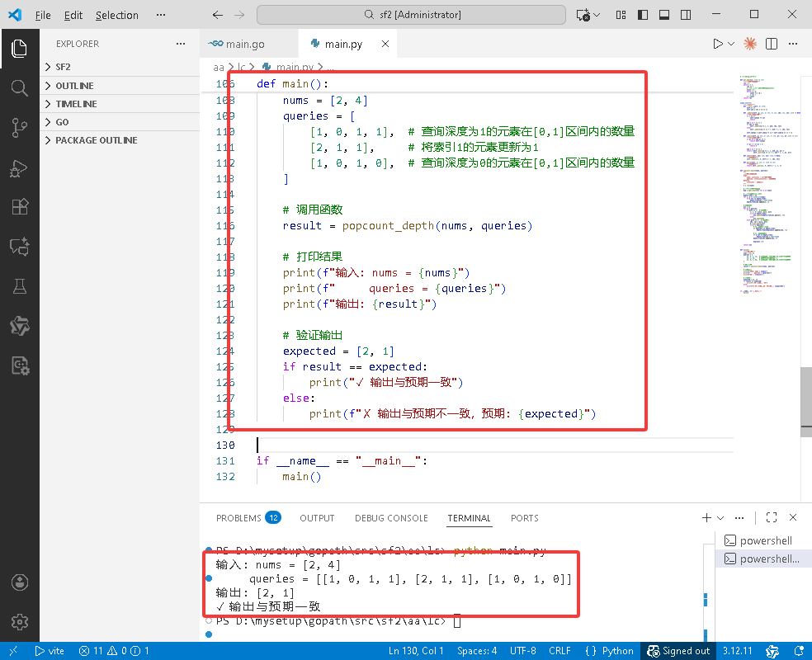This screenshot has height=660, width=812.
Task: Open the File menu
Action: [43, 15]
